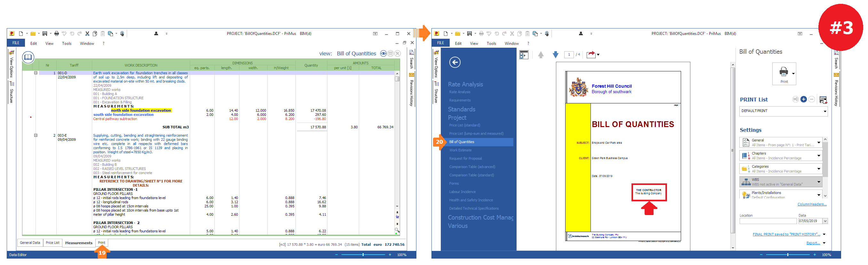Click the user profile icon in left window
This screenshot has height=265, width=868.
point(156,33)
